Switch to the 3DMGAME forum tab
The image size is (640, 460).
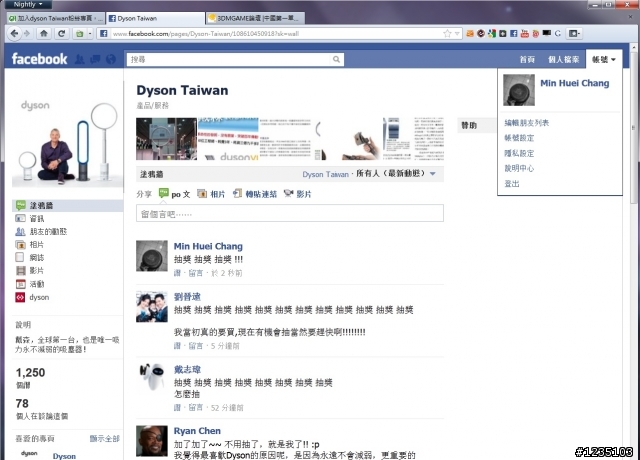point(255,18)
